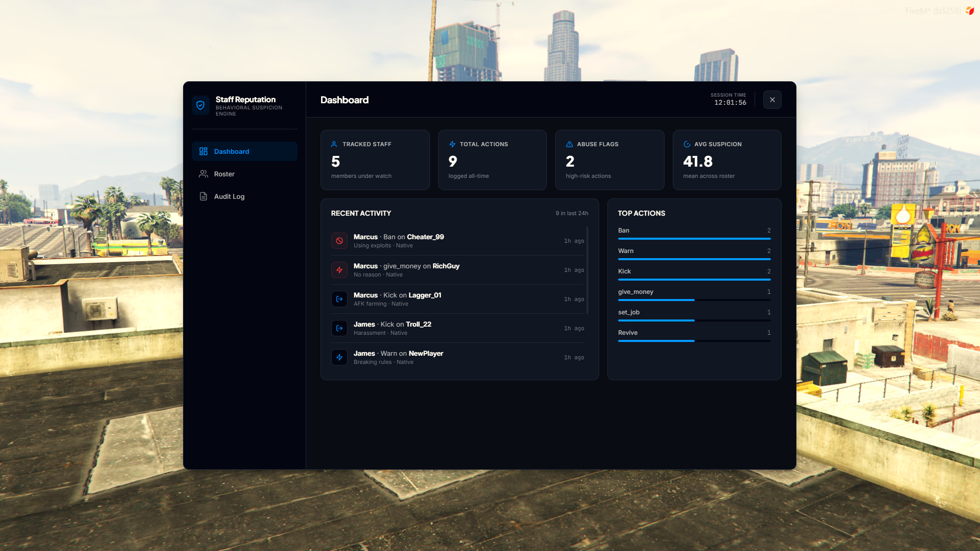
Task: Click the ban icon beside Cheater_99 entry
Action: [339, 241]
